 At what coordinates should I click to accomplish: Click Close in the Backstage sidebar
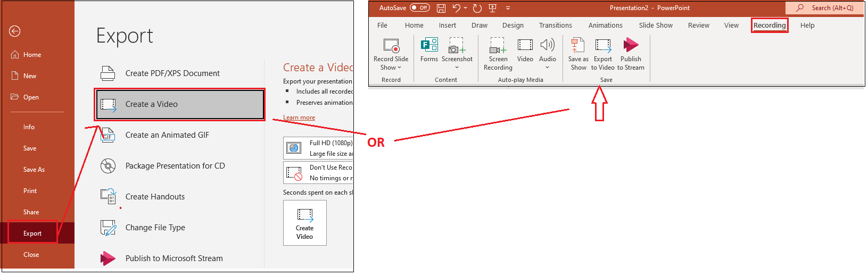point(31,255)
